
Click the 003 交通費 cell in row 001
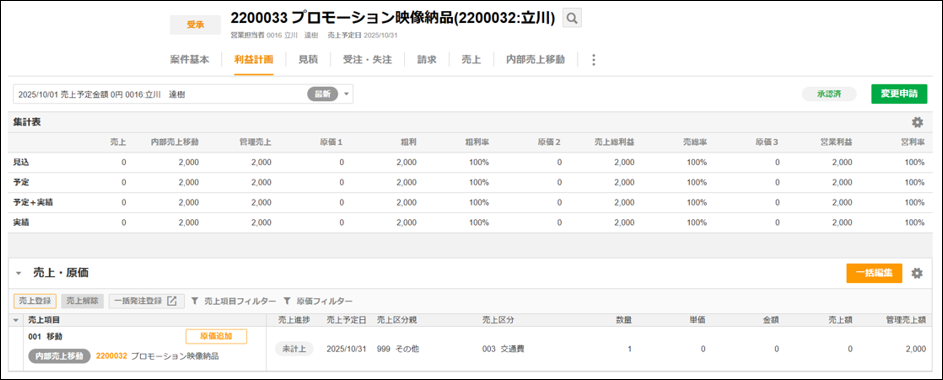tap(503, 349)
